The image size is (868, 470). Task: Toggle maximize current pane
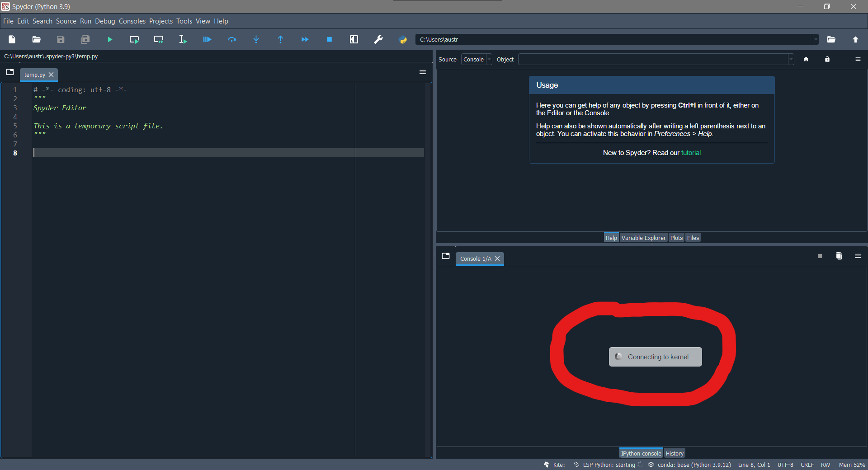(x=354, y=40)
